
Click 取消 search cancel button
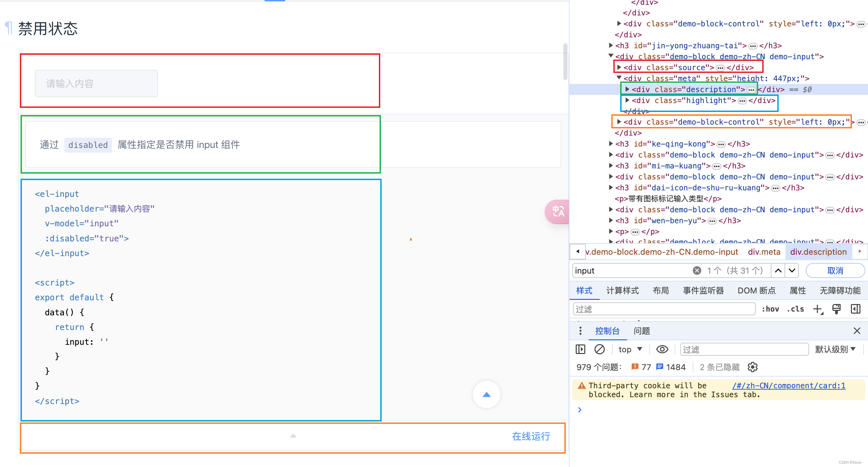click(835, 270)
